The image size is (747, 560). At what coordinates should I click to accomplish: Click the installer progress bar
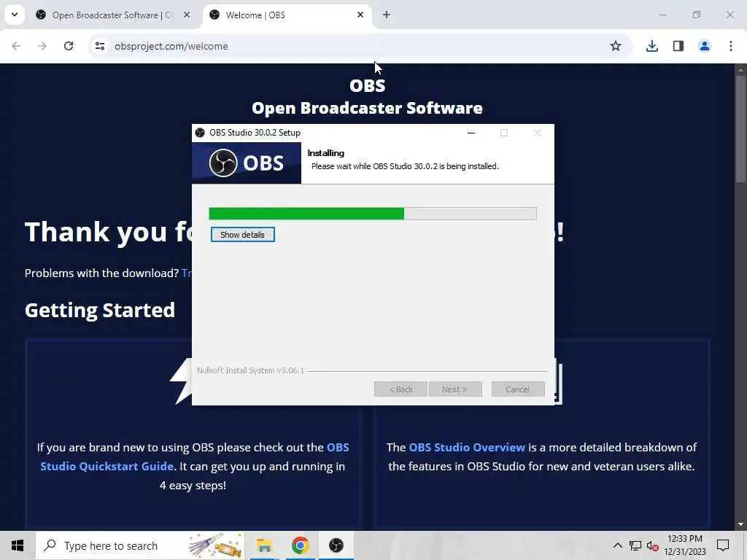point(373,214)
